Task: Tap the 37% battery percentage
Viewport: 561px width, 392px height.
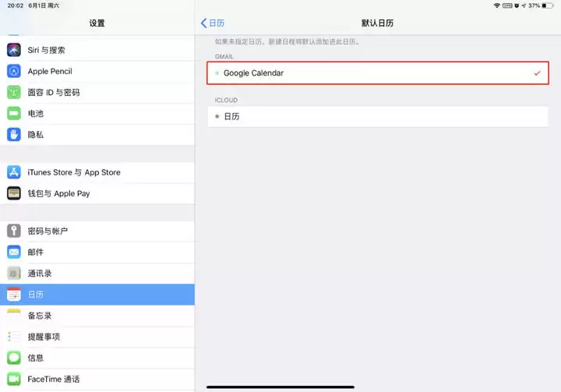Action: coord(534,5)
